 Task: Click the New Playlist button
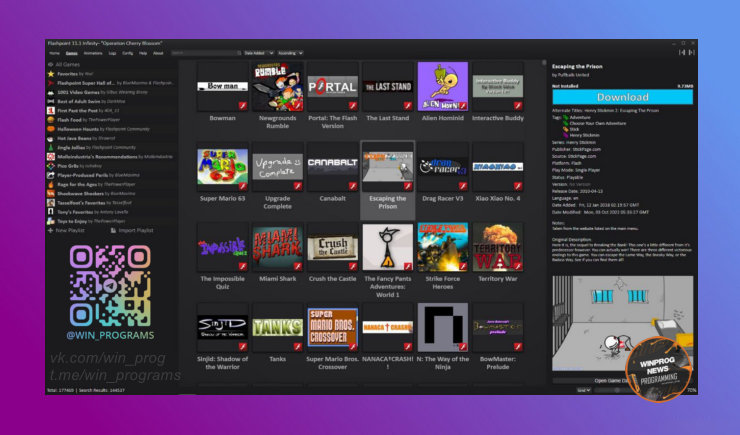(x=67, y=230)
